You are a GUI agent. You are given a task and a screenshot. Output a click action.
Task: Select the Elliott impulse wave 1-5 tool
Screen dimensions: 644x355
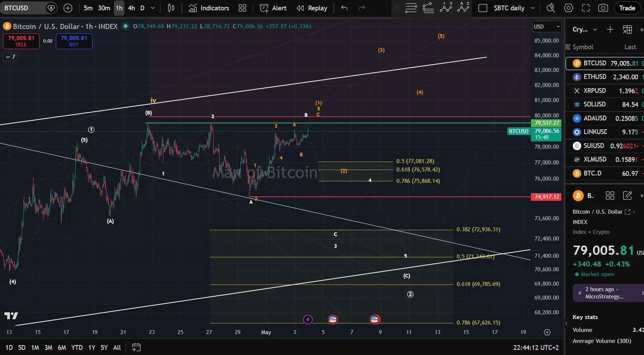tap(446, 7)
